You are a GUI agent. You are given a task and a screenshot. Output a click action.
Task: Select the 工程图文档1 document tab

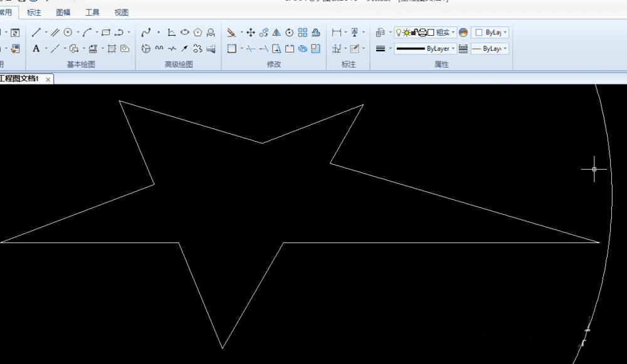point(19,79)
